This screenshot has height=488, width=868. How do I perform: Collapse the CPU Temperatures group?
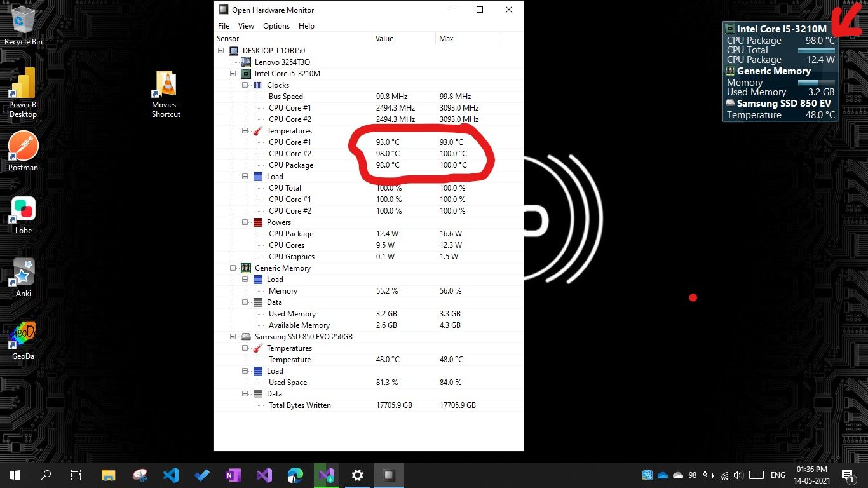[x=245, y=131]
